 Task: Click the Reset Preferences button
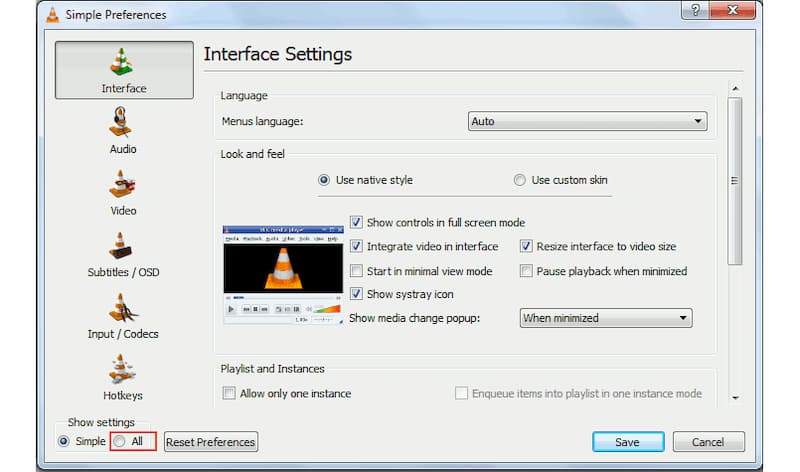click(211, 442)
